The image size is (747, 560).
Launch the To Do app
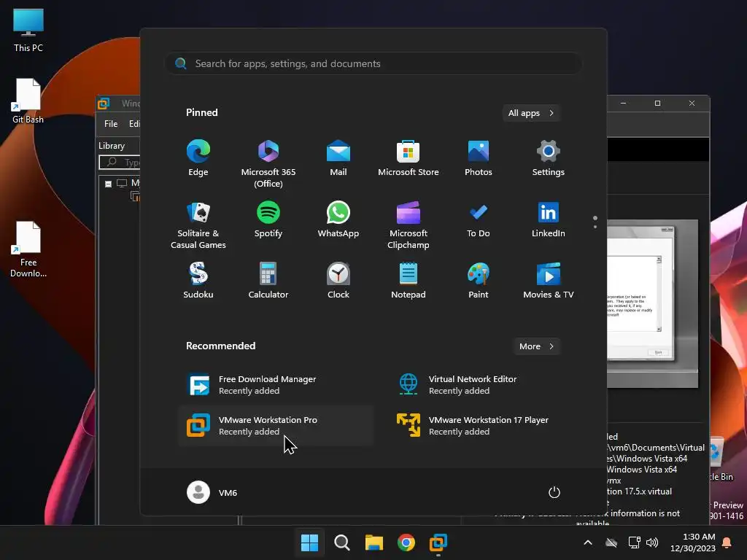coord(479,219)
